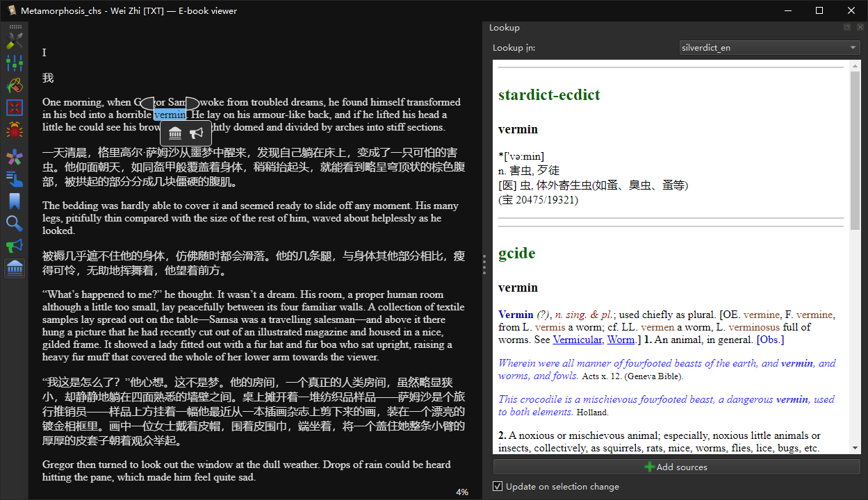Click 'stardict-ecdict' dictionary heading
868x500 pixels.
549,95
